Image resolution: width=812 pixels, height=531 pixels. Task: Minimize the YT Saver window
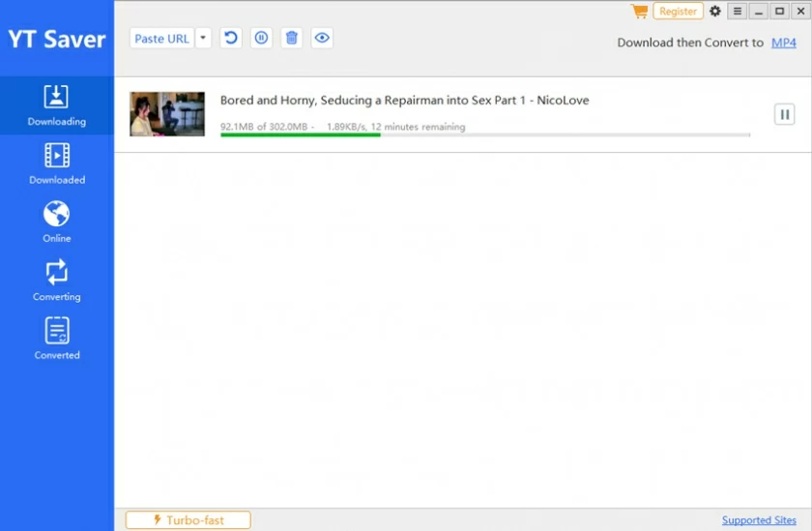[x=759, y=11]
